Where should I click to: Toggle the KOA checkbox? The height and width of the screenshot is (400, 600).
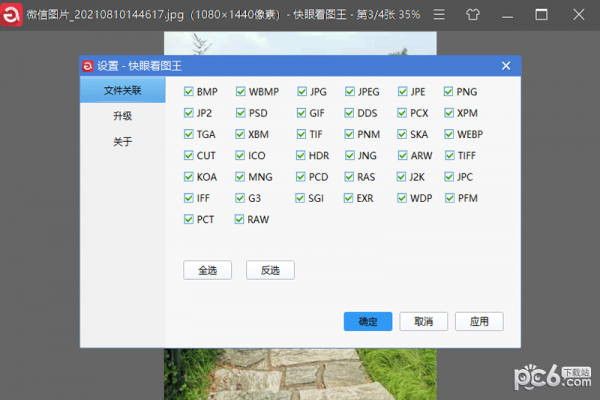[188, 177]
